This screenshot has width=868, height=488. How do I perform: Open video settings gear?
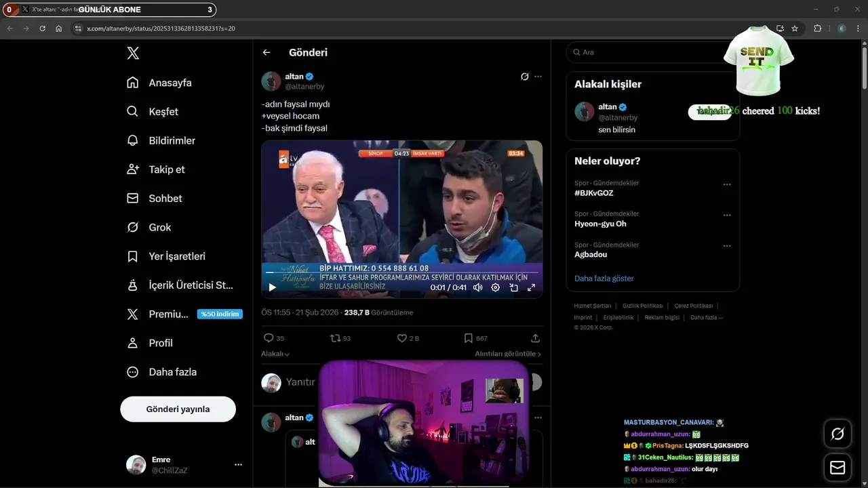tap(496, 287)
